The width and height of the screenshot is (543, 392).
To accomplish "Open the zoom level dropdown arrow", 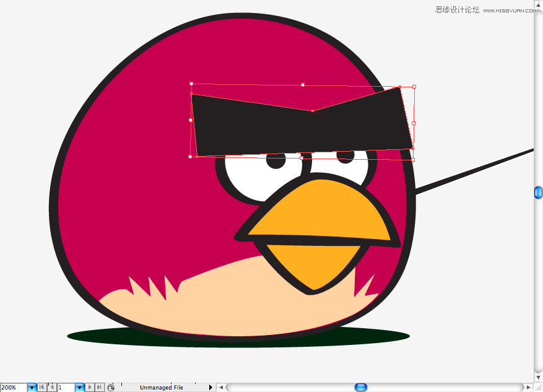I will click(32, 388).
